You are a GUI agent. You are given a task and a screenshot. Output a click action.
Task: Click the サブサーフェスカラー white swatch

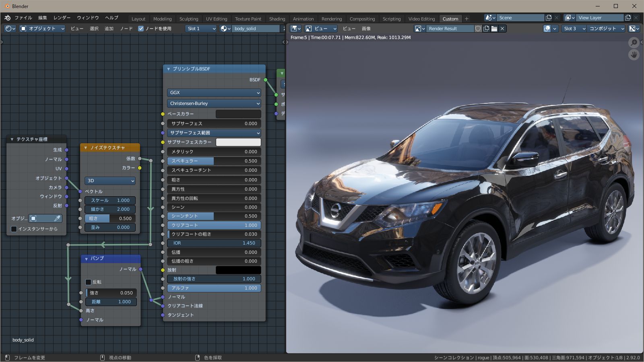(x=238, y=142)
